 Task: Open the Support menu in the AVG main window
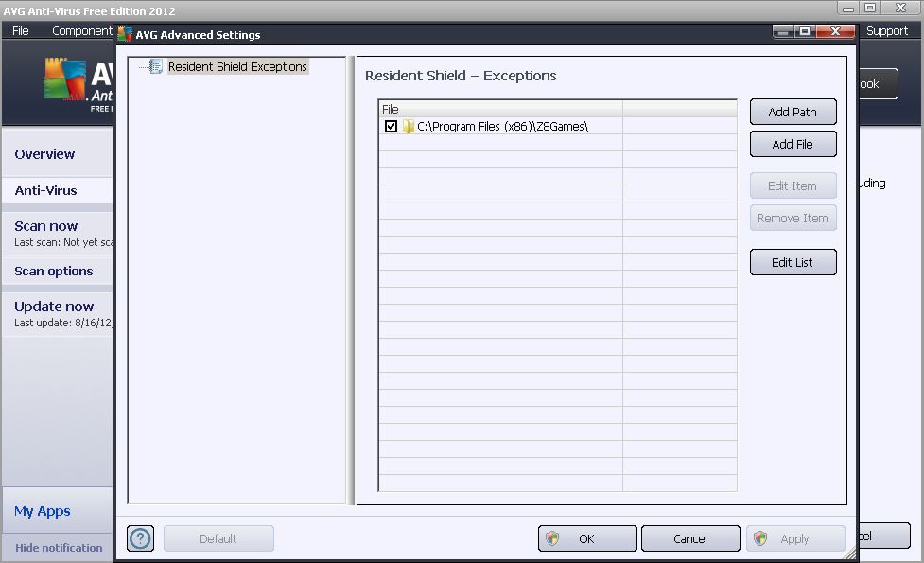(x=886, y=30)
